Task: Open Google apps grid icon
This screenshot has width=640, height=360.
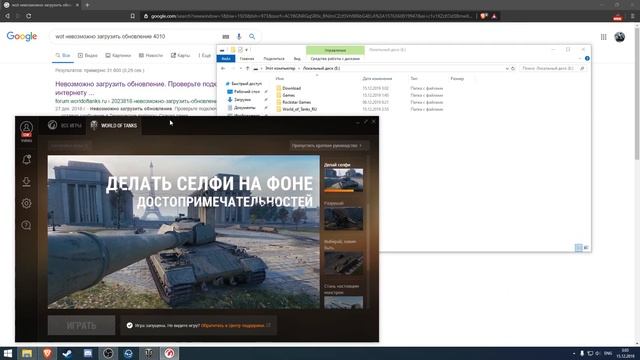Action: pos(603,37)
